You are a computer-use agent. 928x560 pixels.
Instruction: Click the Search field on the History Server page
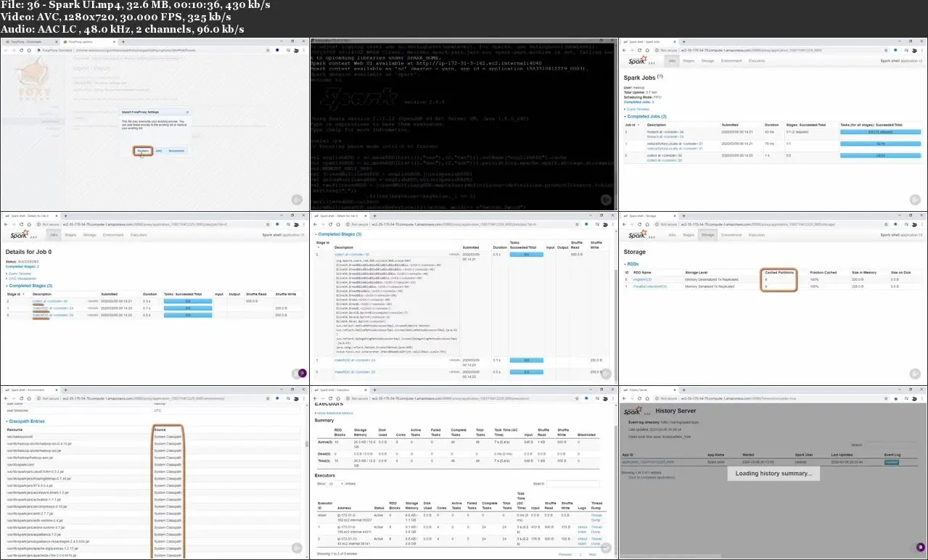tap(891, 445)
